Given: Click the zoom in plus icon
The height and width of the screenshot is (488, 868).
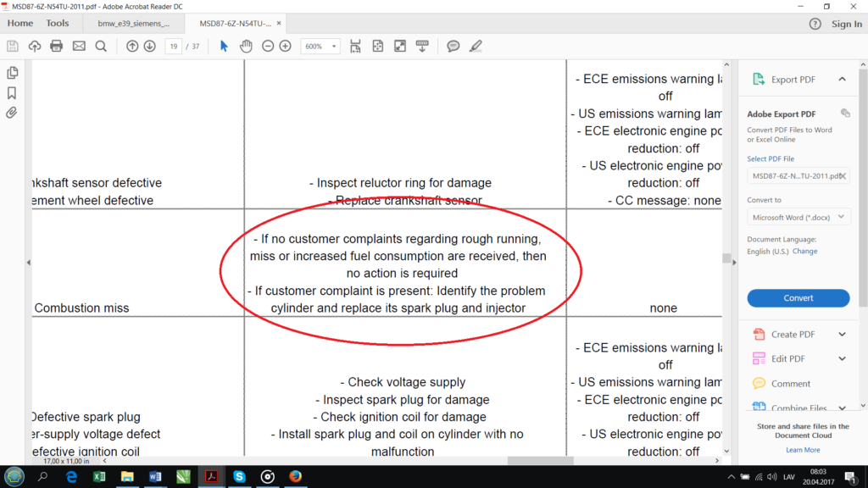Looking at the screenshot, I should (285, 46).
